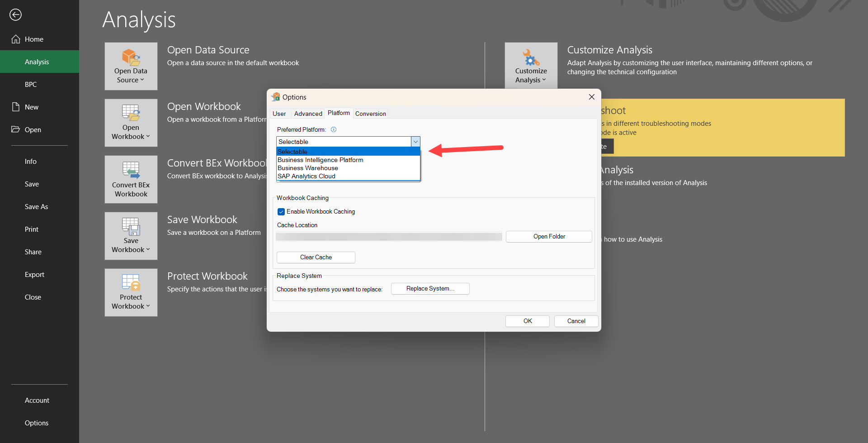The width and height of the screenshot is (868, 443).
Task: Expand Open Data Source dropdown chevron
Action: 142,80
